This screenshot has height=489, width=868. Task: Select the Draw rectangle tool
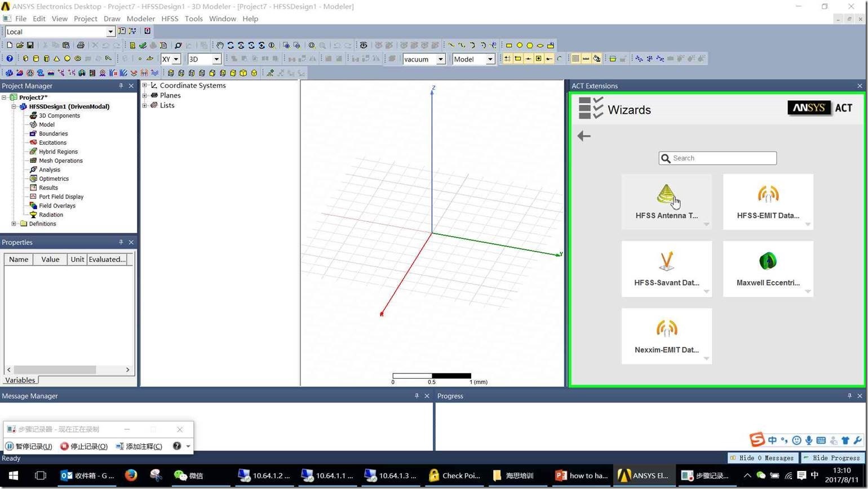509,45
